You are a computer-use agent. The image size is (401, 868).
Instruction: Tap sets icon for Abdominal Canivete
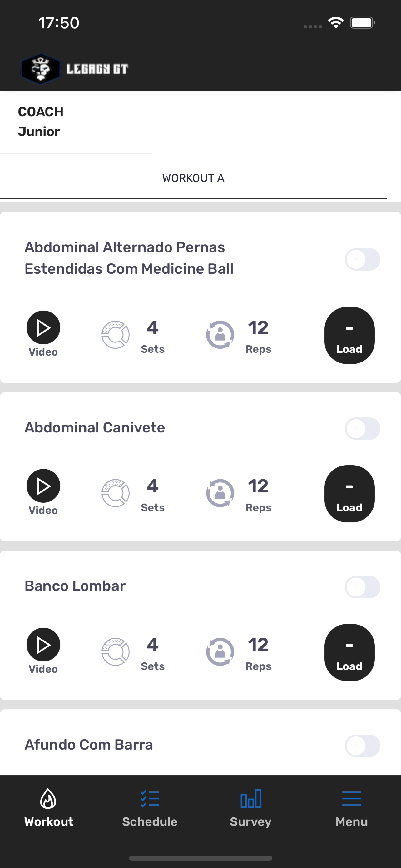116,493
